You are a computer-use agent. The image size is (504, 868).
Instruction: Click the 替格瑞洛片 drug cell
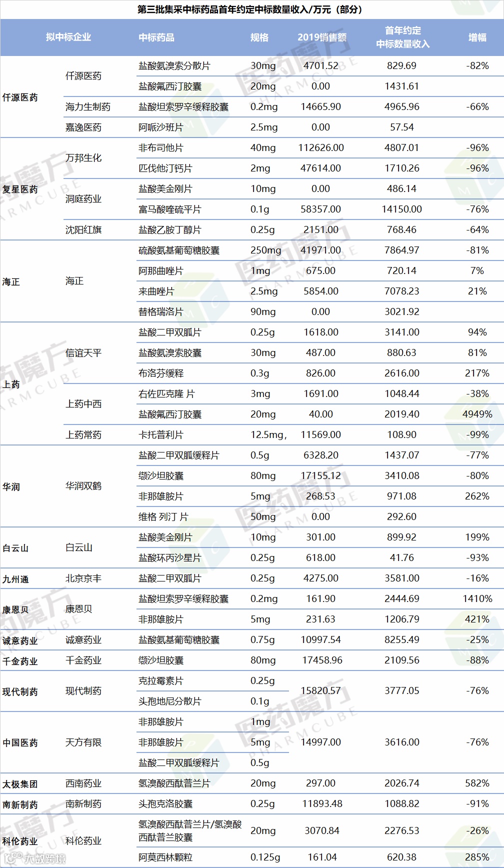click(x=161, y=311)
